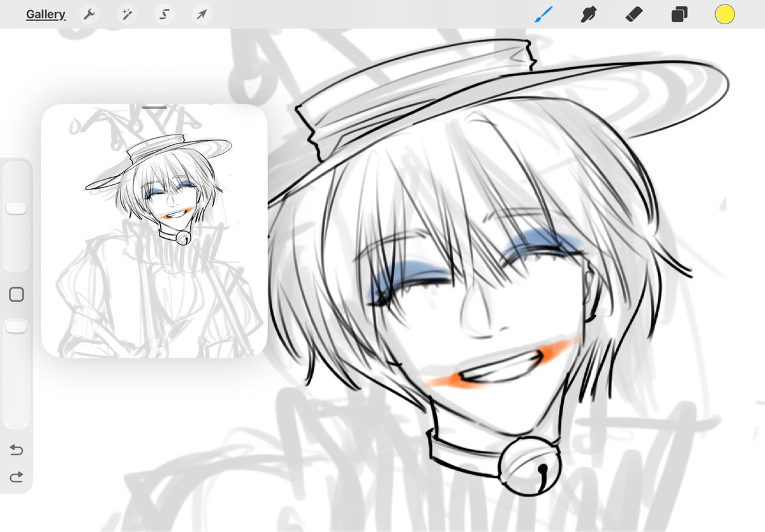Open the yellow active color picker
The height and width of the screenshot is (532, 765).
pyautogui.click(x=725, y=14)
